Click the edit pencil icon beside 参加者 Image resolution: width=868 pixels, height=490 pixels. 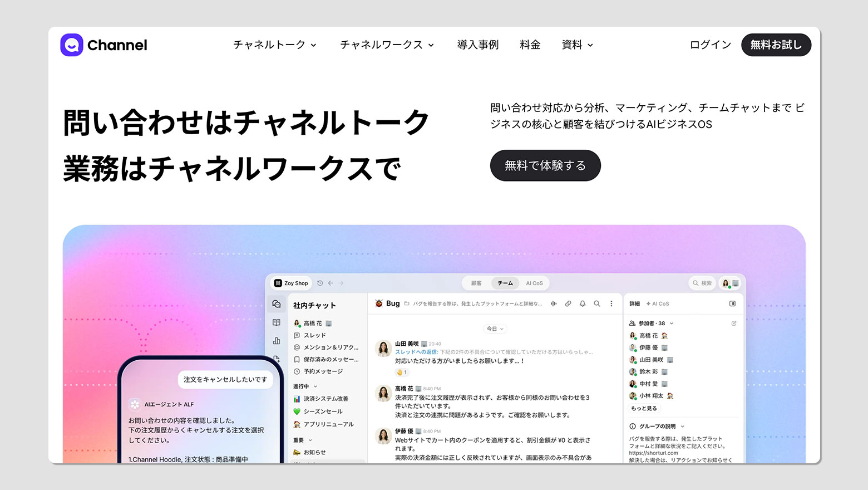(734, 323)
